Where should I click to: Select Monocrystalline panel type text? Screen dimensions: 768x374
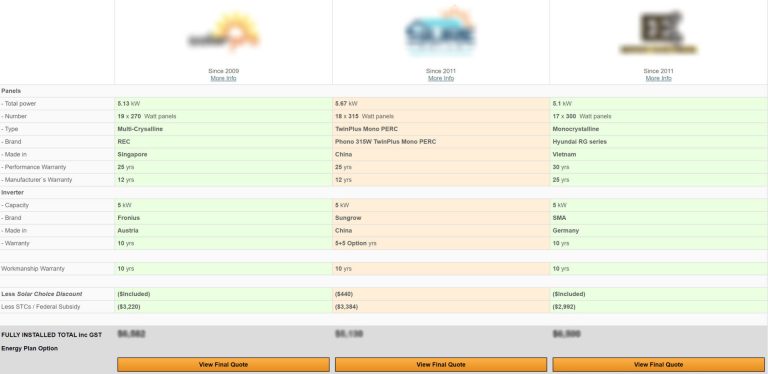pos(576,129)
